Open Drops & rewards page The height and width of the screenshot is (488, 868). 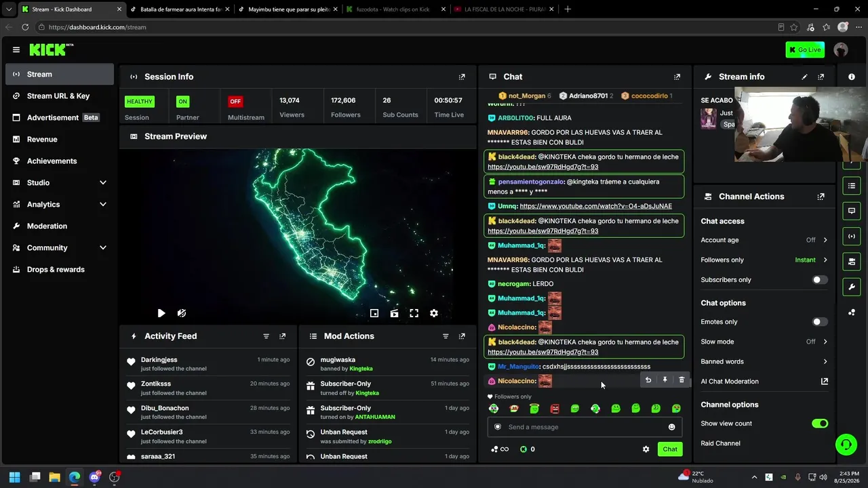coord(60,270)
